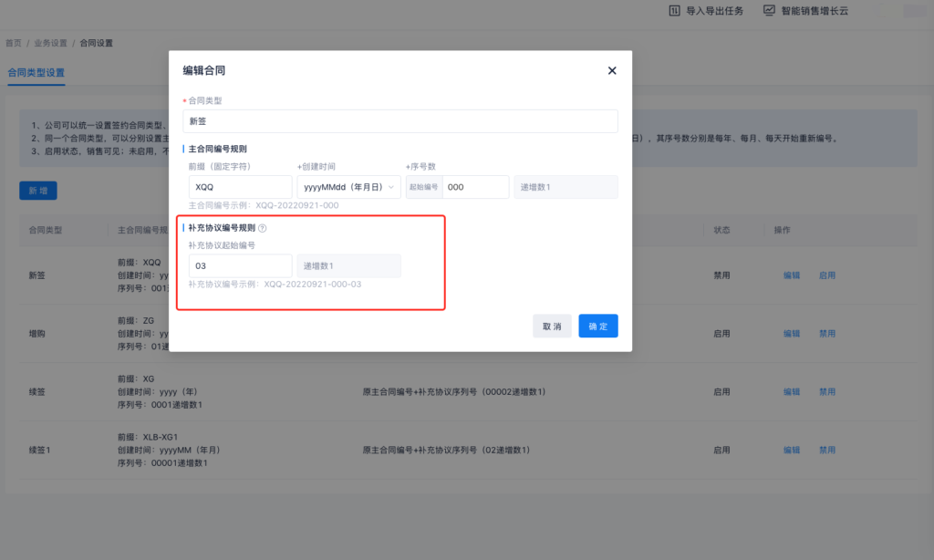Screen dimensions: 934x560
Task: Click 启用 in the 新签 row
Action: point(826,275)
